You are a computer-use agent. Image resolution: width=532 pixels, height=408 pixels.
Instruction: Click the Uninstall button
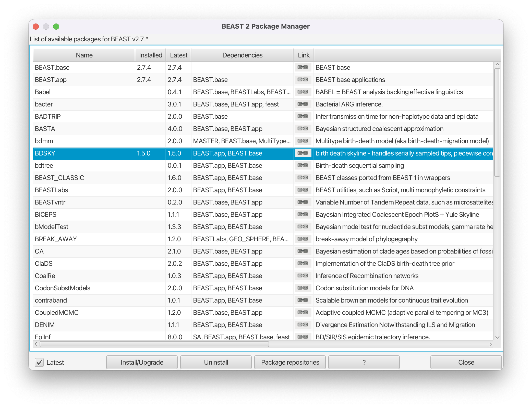(x=216, y=362)
